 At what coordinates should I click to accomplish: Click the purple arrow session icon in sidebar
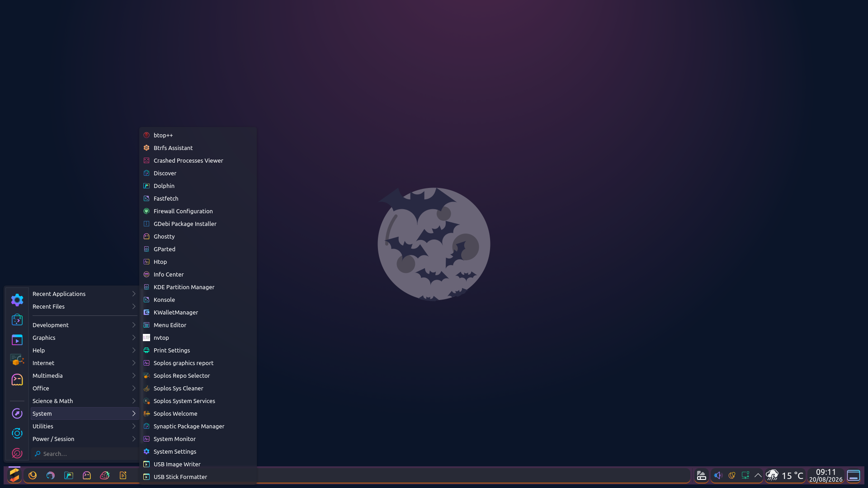[17, 413]
